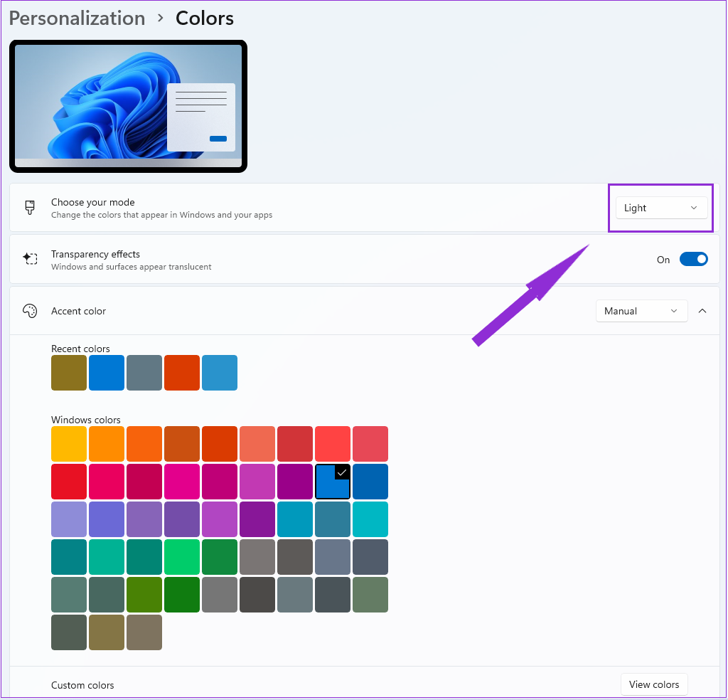
Task: Click the Accent color palette icon
Action: click(x=29, y=311)
